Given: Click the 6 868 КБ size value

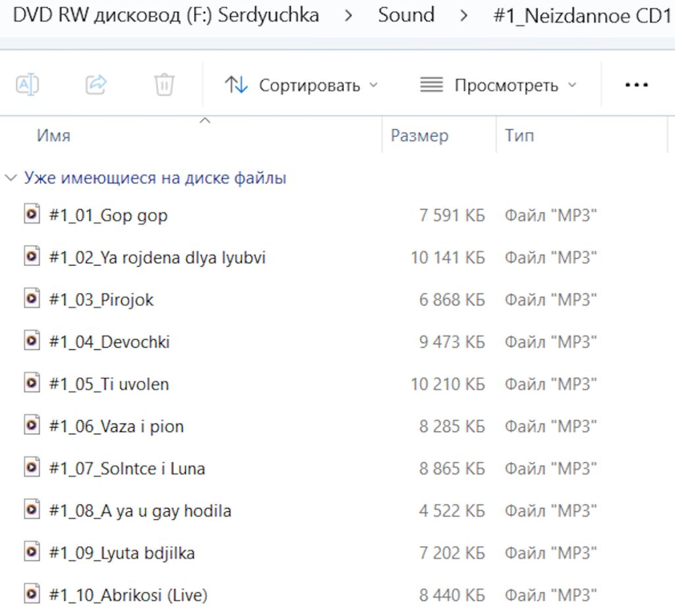Looking at the screenshot, I should click(452, 299).
